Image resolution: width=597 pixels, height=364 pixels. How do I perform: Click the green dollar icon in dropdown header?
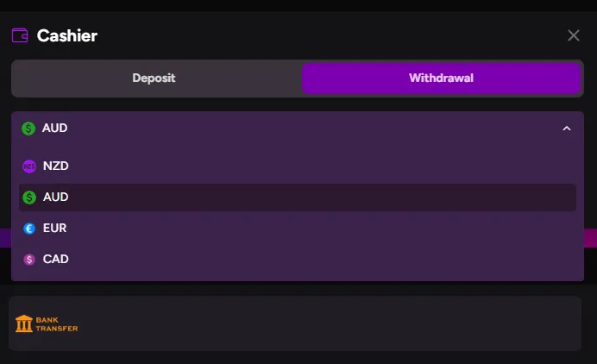pos(29,129)
